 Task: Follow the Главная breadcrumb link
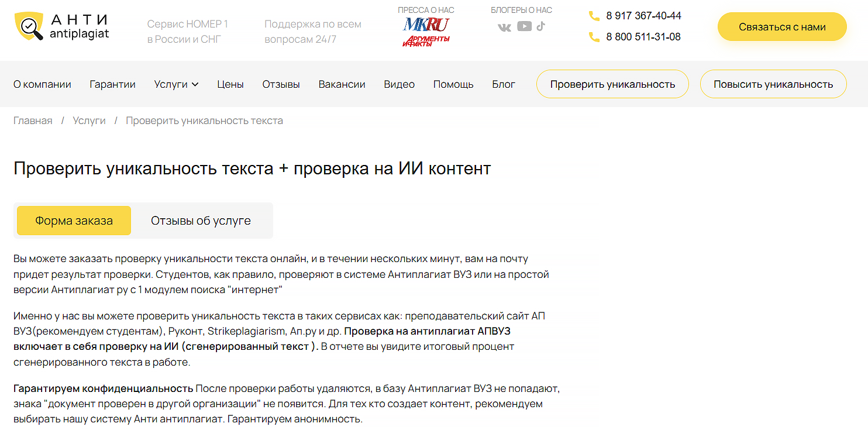(x=33, y=120)
